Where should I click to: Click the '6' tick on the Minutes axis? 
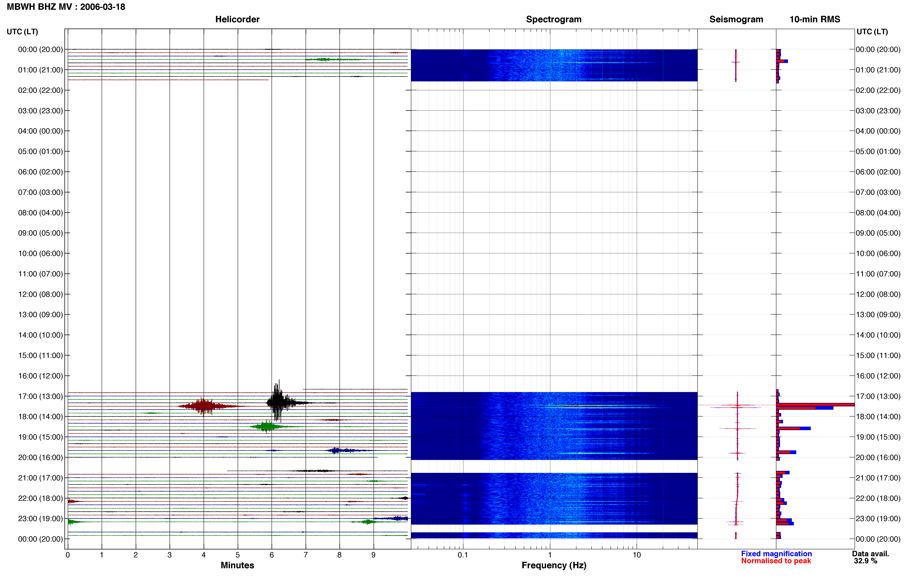pyautogui.click(x=272, y=555)
